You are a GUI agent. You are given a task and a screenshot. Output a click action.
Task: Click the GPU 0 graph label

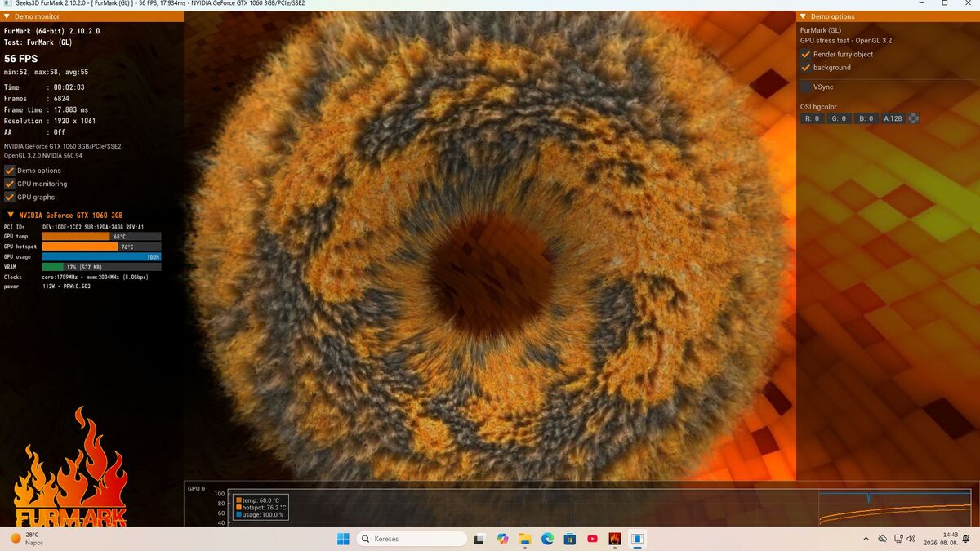pyautogui.click(x=197, y=489)
